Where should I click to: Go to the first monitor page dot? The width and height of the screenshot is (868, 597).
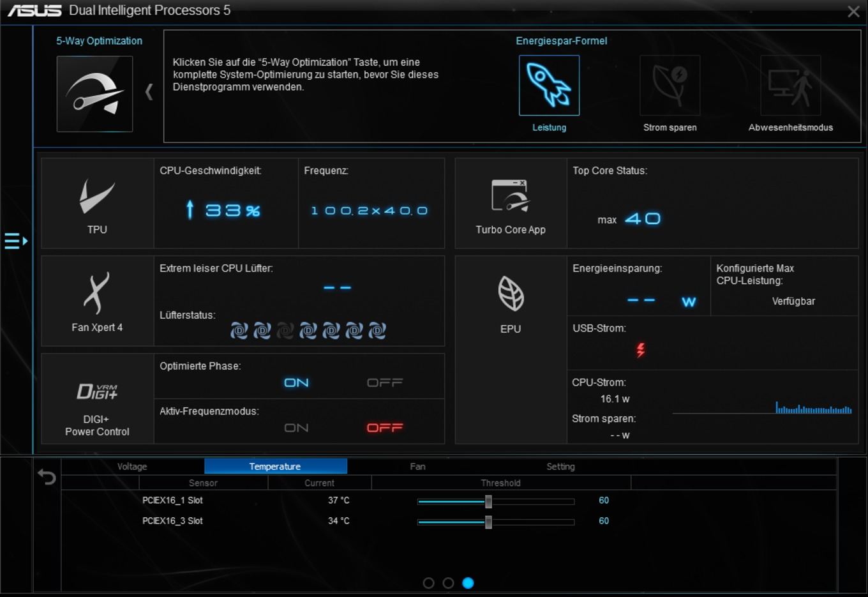[429, 583]
